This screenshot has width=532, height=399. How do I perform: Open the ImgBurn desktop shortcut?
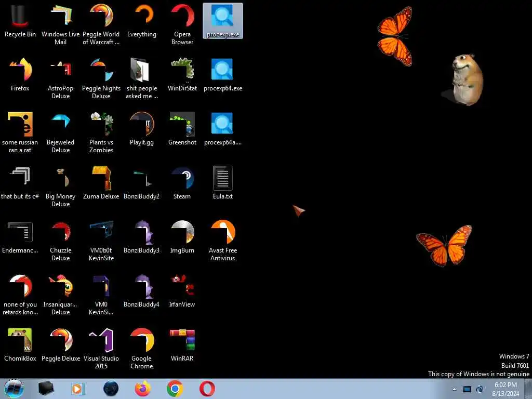click(x=182, y=236)
